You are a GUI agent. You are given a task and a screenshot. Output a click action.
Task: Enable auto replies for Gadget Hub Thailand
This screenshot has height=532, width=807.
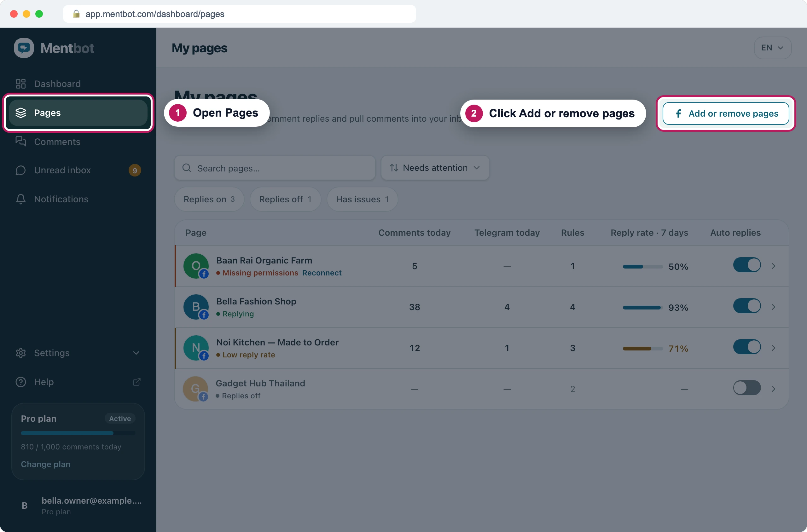[x=746, y=388]
